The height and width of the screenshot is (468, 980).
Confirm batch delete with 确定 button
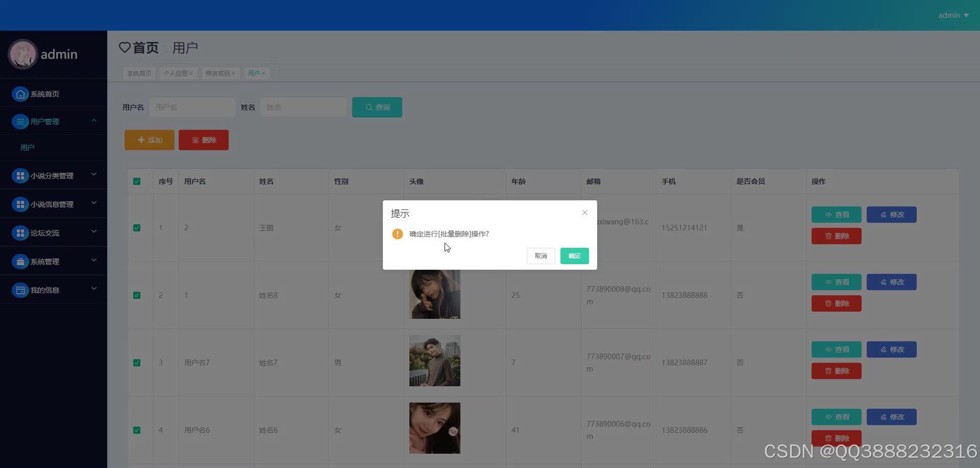tap(574, 256)
